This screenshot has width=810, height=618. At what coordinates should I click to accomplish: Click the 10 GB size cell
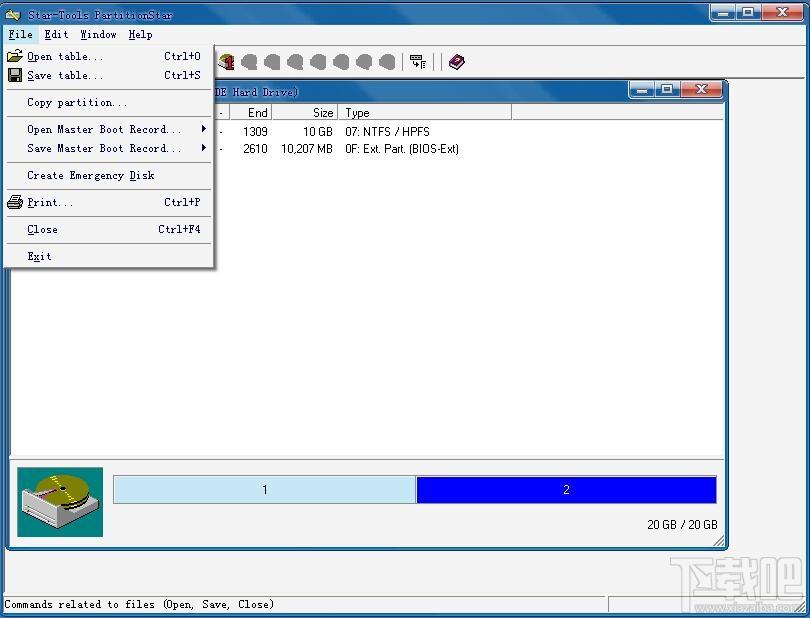318,131
